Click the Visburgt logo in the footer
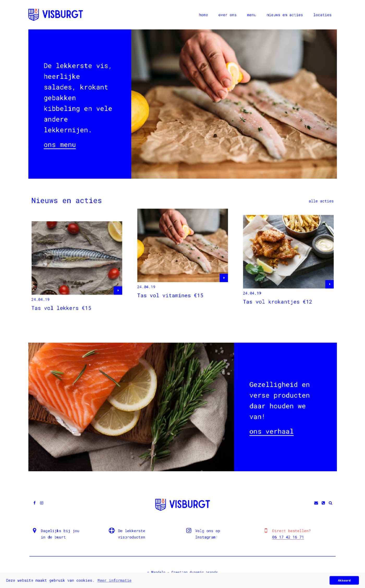Viewport: 365px width, 588px height. coord(182,504)
